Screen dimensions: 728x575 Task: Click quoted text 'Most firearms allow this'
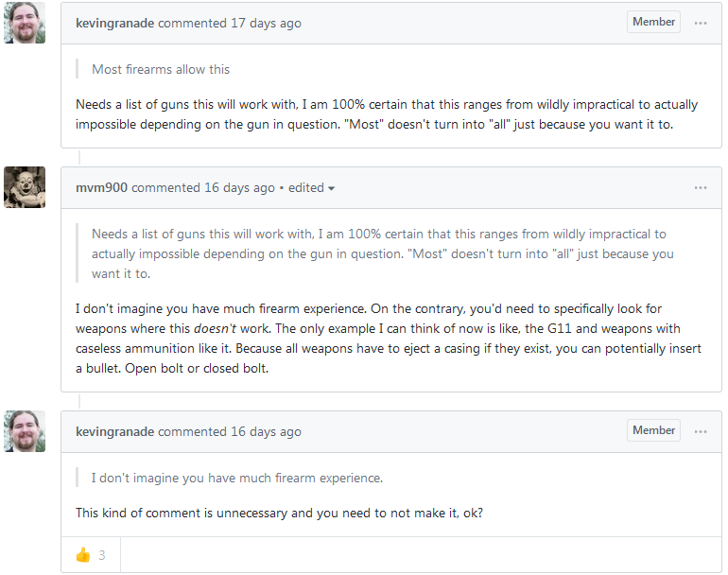(161, 69)
